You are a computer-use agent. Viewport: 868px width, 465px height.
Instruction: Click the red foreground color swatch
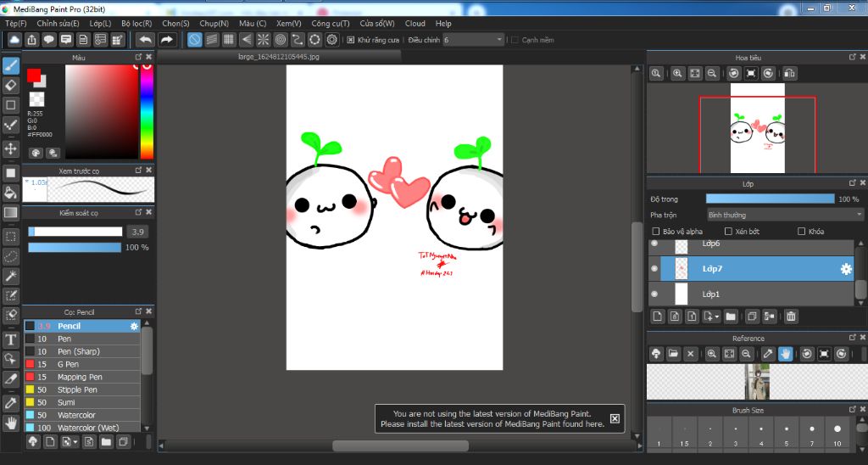click(x=34, y=76)
